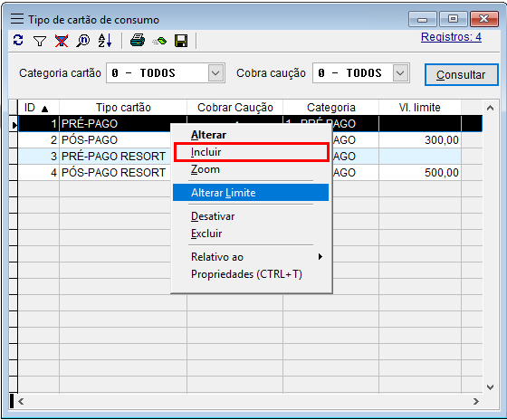Image resolution: width=507 pixels, height=420 pixels.
Task: Open the filter funnel tool
Action: point(40,41)
